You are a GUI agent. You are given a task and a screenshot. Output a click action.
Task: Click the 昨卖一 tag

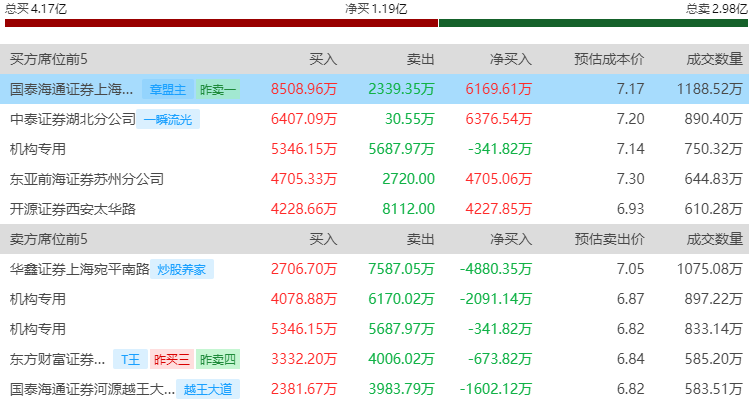pyautogui.click(x=218, y=89)
